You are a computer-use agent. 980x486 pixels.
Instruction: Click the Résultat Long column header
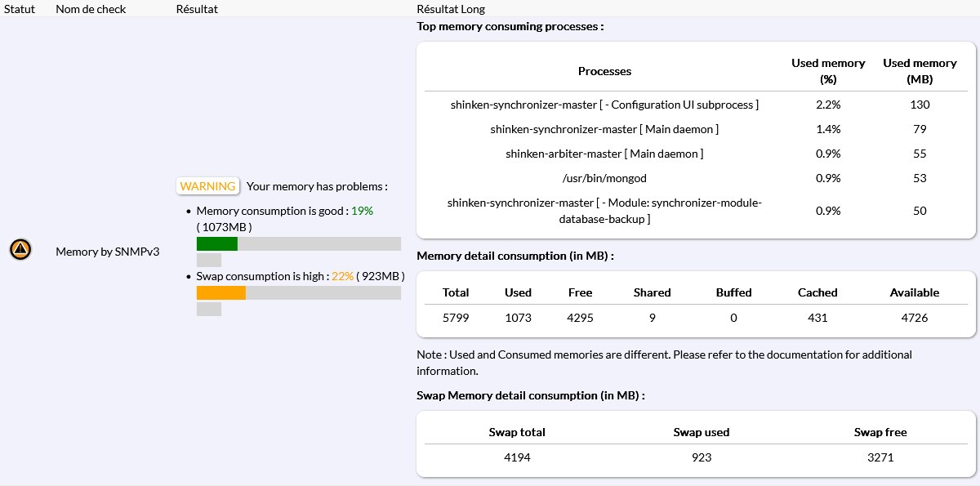tap(451, 9)
